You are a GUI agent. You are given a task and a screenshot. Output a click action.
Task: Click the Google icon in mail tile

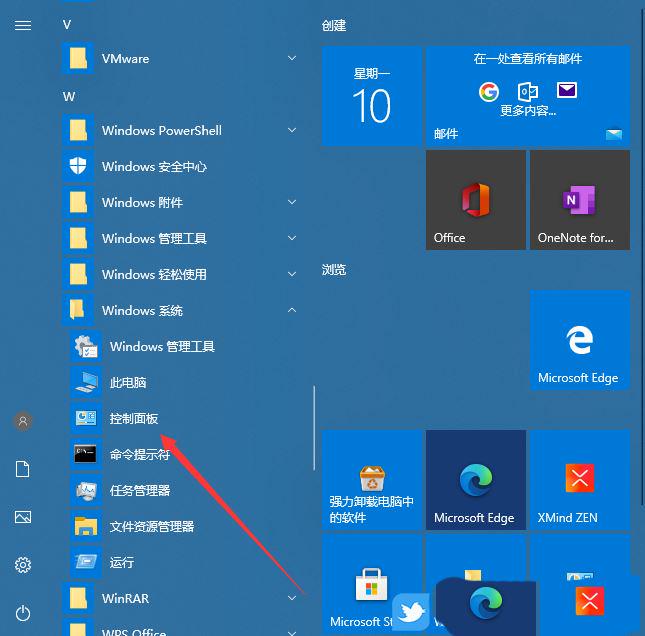(489, 91)
